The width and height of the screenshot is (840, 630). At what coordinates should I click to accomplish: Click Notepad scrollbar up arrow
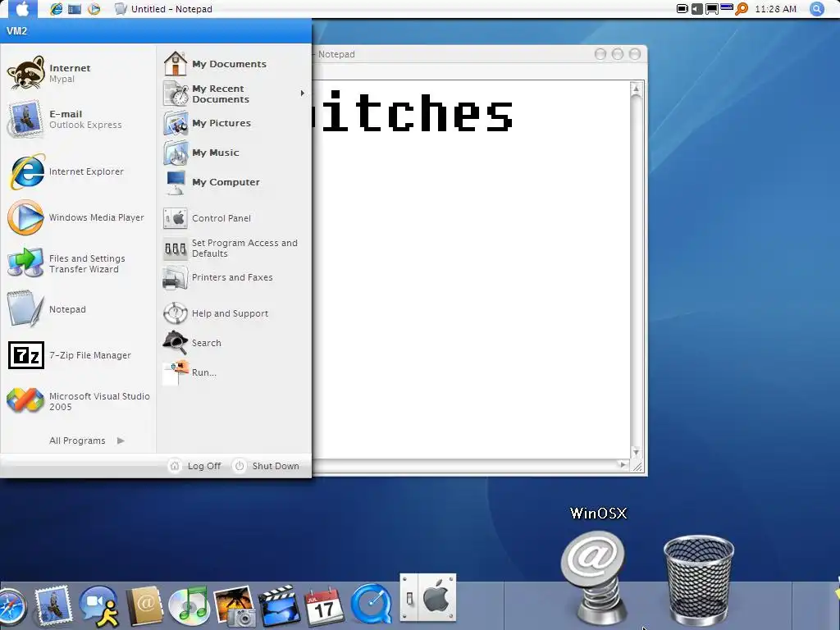tap(636, 89)
